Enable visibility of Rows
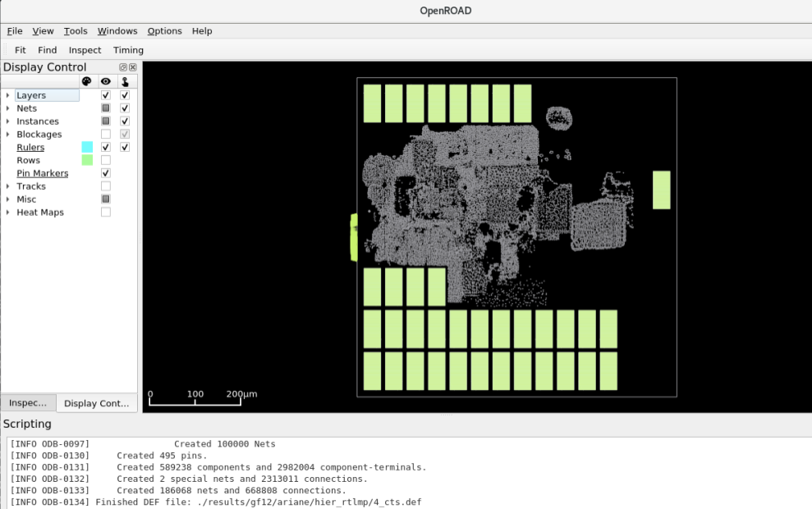Viewport: 812px width, 509px height. pos(106,160)
